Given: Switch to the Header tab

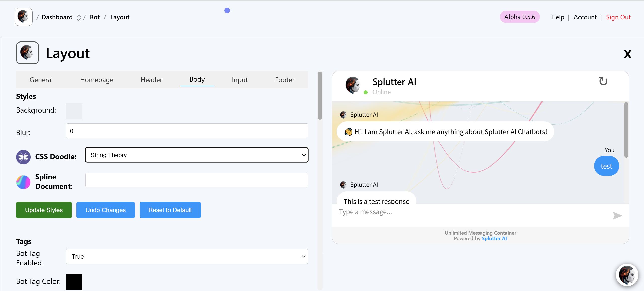Looking at the screenshot, I should [x=151, y=80].
